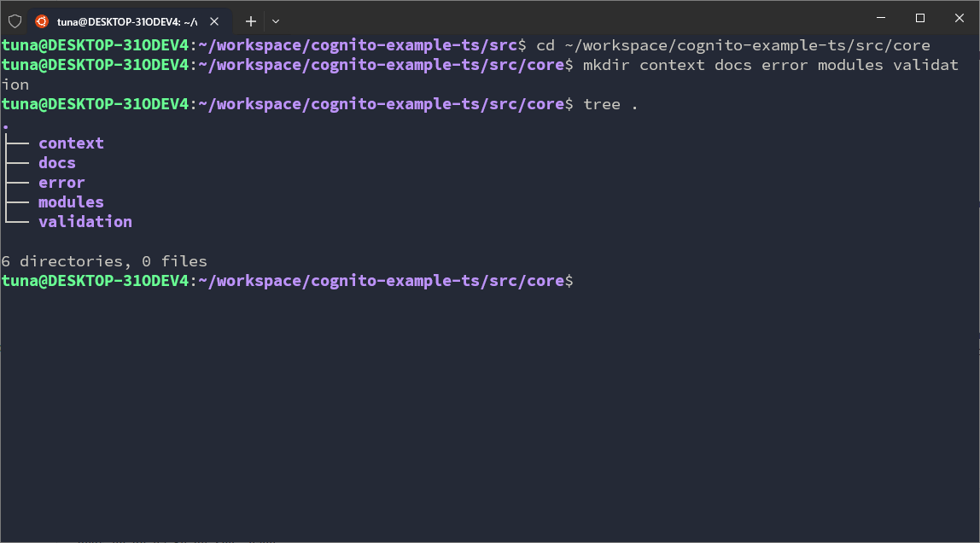
Task: Select the tuna@DESKTOP-31ODEV4 terminal tab
Action: (x=126, y=20)
